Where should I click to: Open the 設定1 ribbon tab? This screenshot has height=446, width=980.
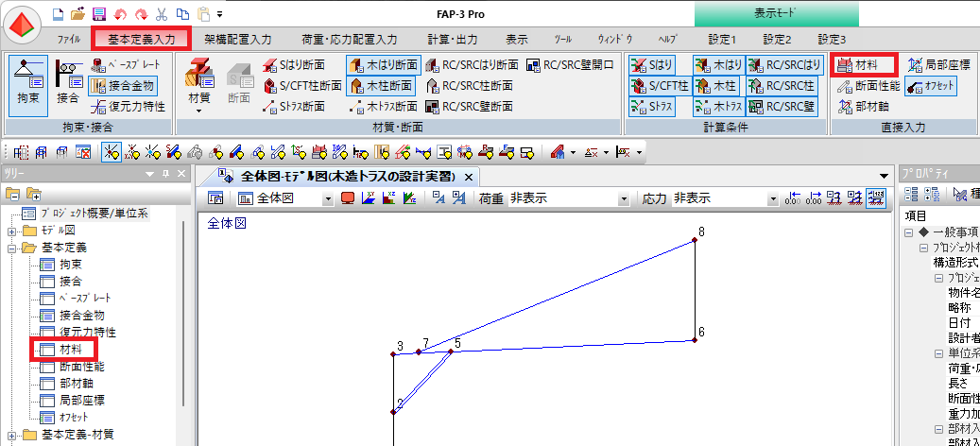coord(722,40)
